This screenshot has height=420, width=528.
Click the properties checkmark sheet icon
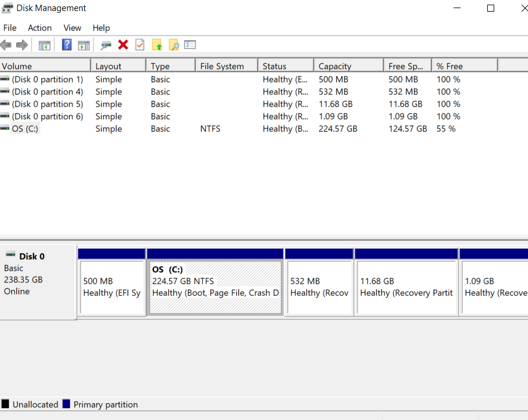[x=140, y=45]
